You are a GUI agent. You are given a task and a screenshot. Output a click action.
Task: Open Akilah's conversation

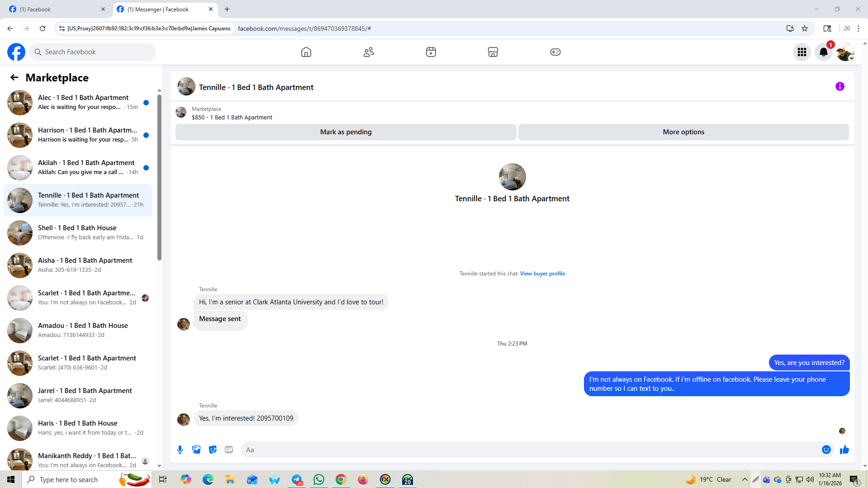pos(78,168)
